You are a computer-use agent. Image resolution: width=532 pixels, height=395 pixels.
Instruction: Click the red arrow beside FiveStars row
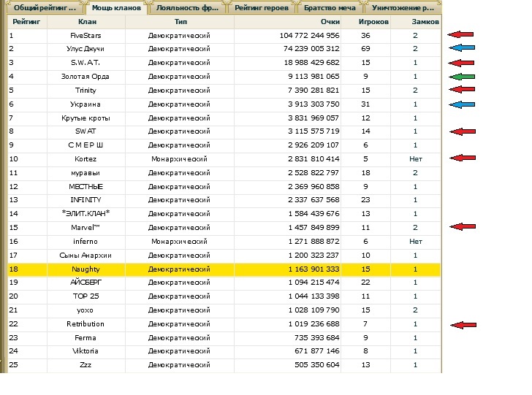460,35
